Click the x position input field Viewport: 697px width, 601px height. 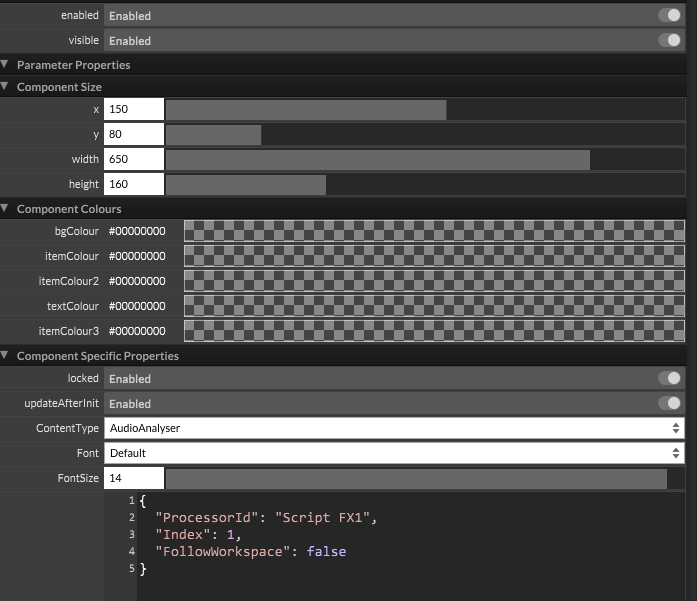(133, 110)
